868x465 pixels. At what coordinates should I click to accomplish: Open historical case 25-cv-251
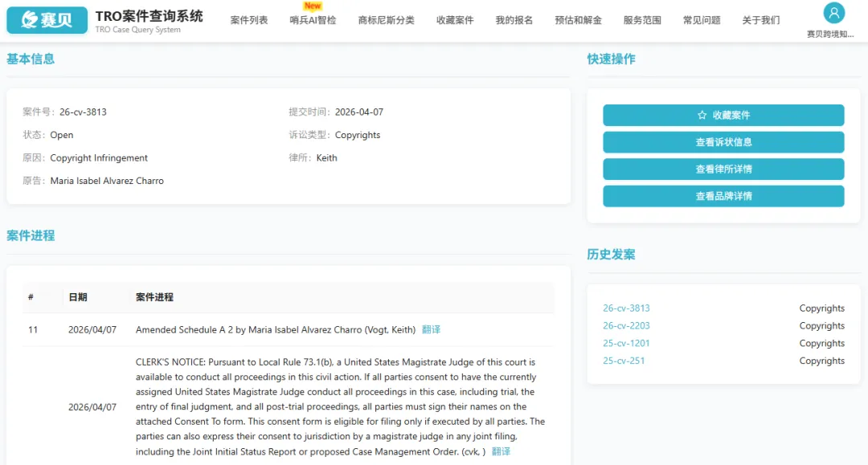tap(624, 361)
